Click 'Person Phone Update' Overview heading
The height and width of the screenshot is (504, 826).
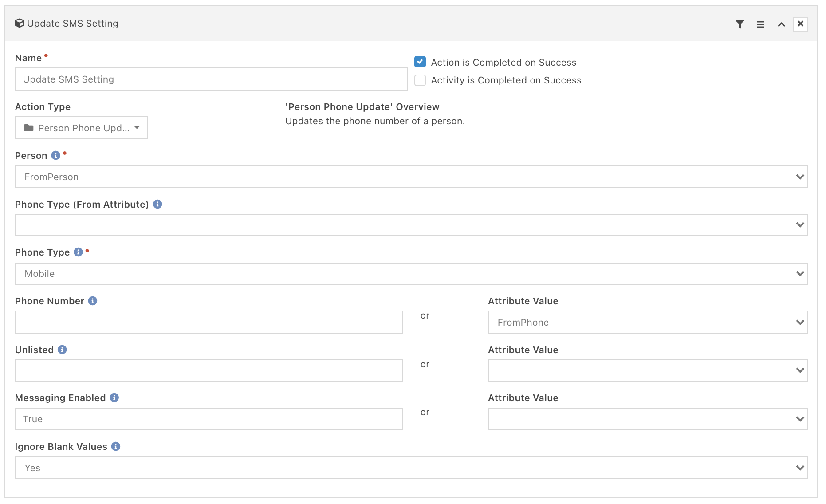tap(362, 106)
